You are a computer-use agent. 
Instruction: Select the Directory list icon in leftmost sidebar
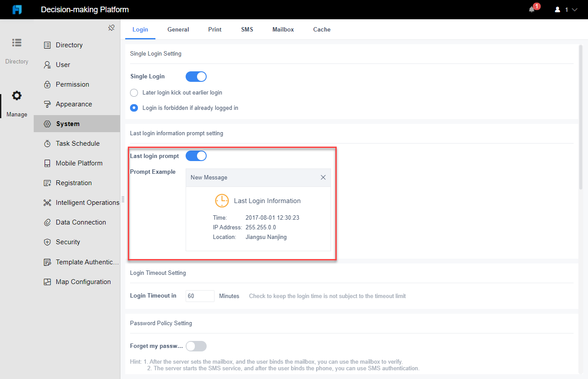click(x=16, y=42)
